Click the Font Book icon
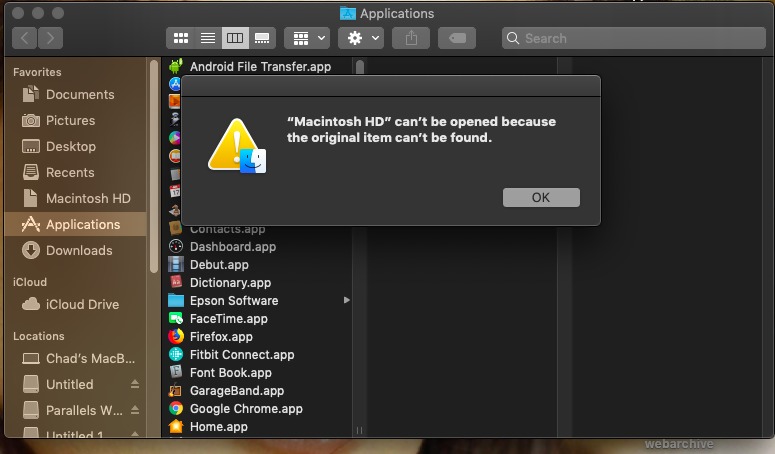The width and height of the screenshot is (775, 454). [175, 372]
